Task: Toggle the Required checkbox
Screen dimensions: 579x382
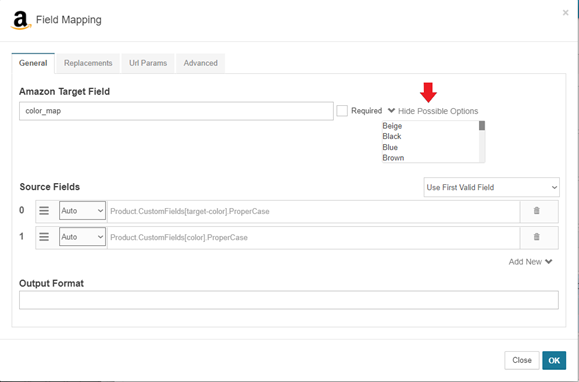Action: 342,111
